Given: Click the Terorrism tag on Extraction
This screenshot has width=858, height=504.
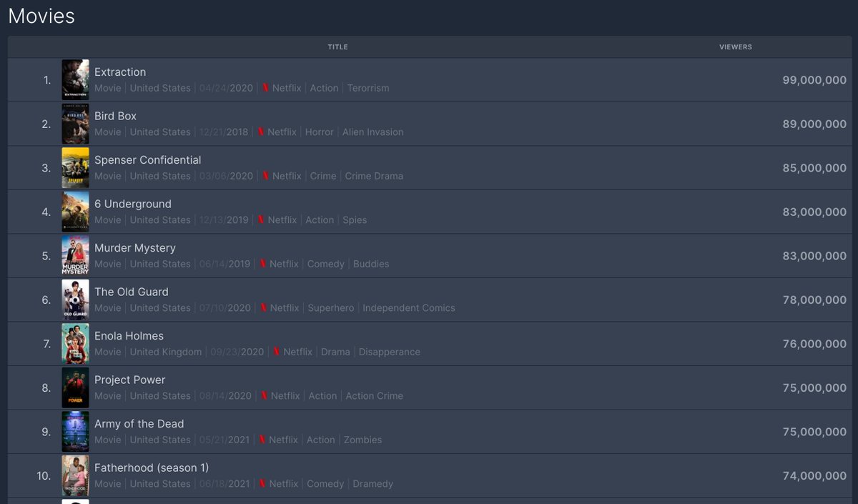Looking at the screenshot, I should 368,88.
